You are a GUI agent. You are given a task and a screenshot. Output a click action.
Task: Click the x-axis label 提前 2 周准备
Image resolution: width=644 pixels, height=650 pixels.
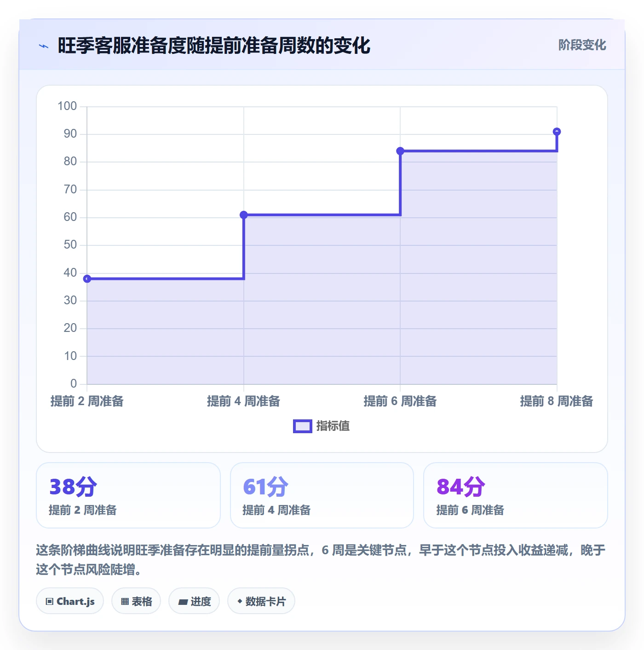pyautogui.click(x=87, y=401)
